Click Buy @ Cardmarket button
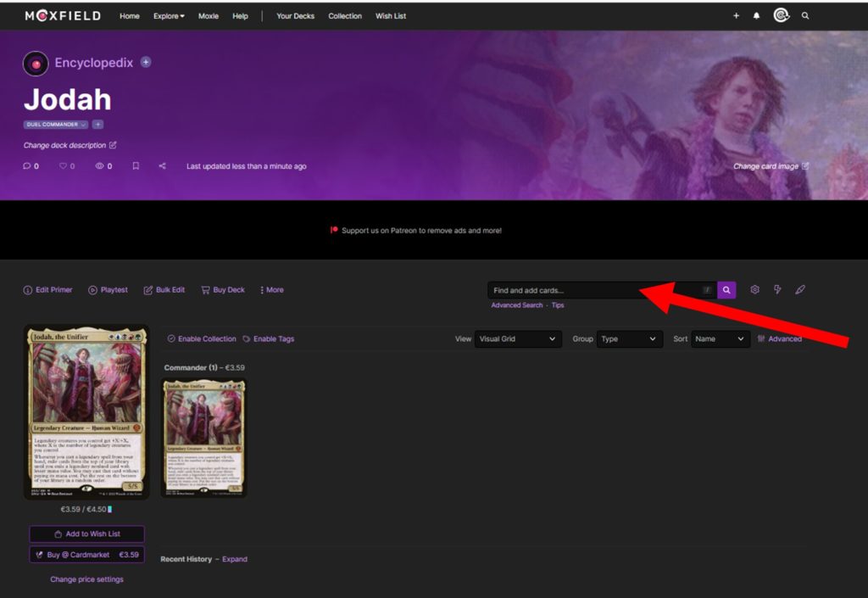The image size is (868, 598). pyautogui.click(x=87, y=554)
